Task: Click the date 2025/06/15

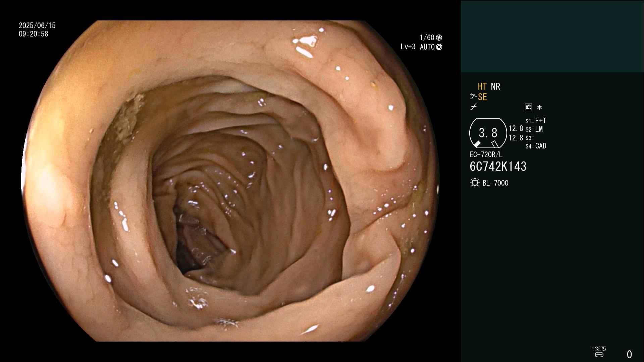Action: [x=37, y=25]
